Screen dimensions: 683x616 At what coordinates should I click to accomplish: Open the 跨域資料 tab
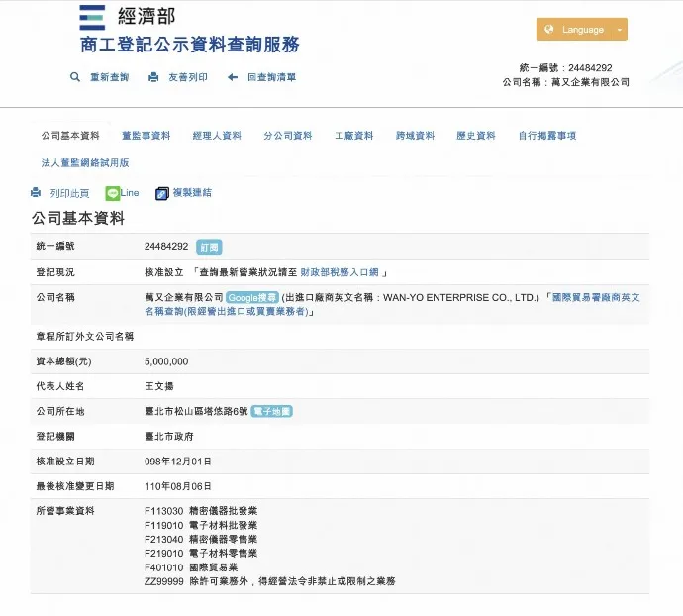pyautogui.click(x=415, y=136)
